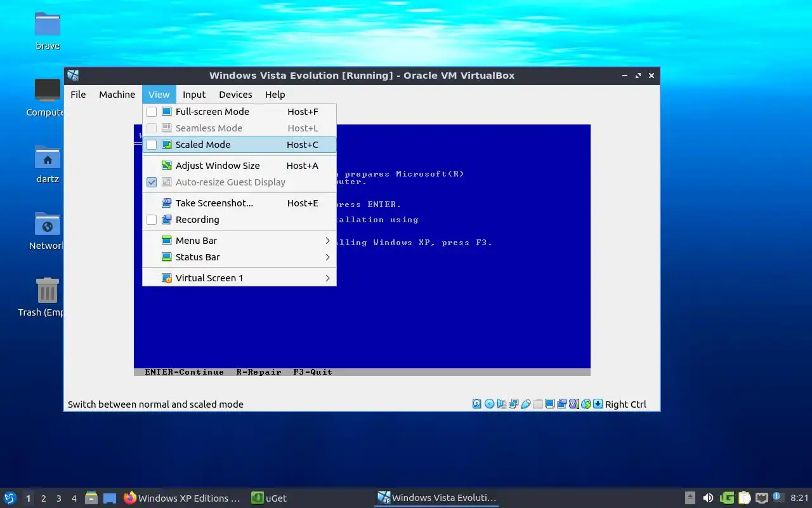The image size is (812, 508).
Task: Click the removable media eject tray icon
Action: tap(690, 498)
